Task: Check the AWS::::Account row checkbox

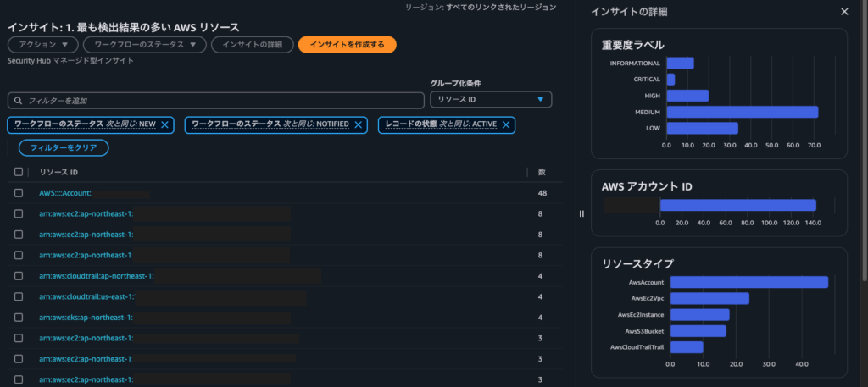Action: 19,193
